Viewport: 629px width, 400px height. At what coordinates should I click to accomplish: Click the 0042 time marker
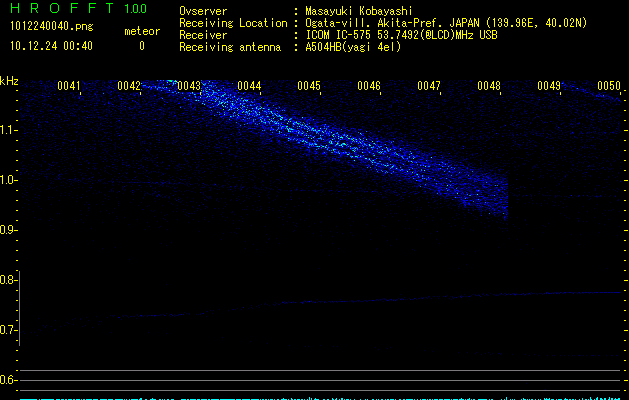tap(129, 86)
